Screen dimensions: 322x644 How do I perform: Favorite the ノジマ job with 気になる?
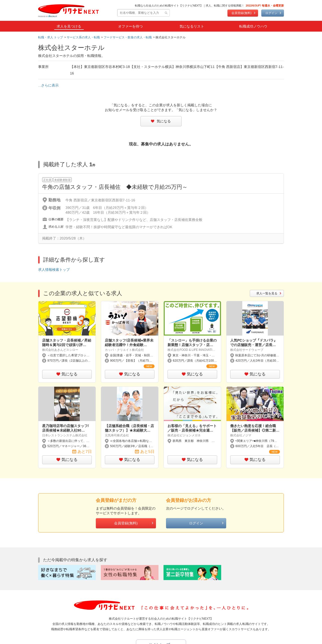tap(255, 460)
